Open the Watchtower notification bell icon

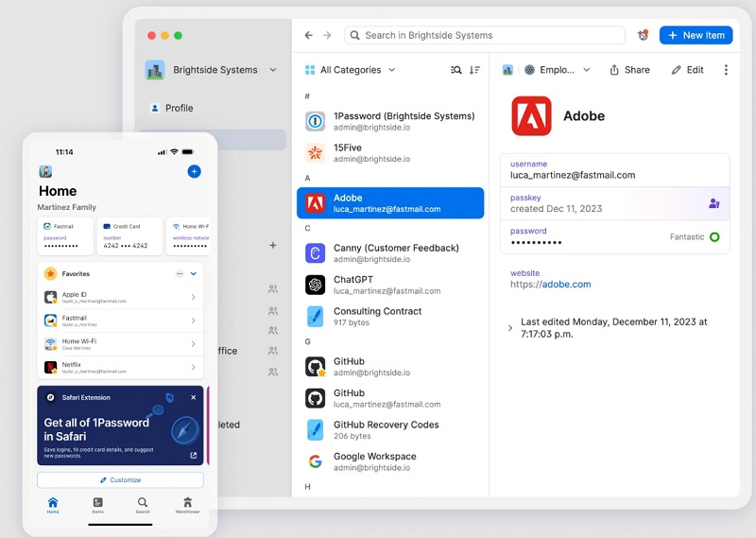(644, 35)
